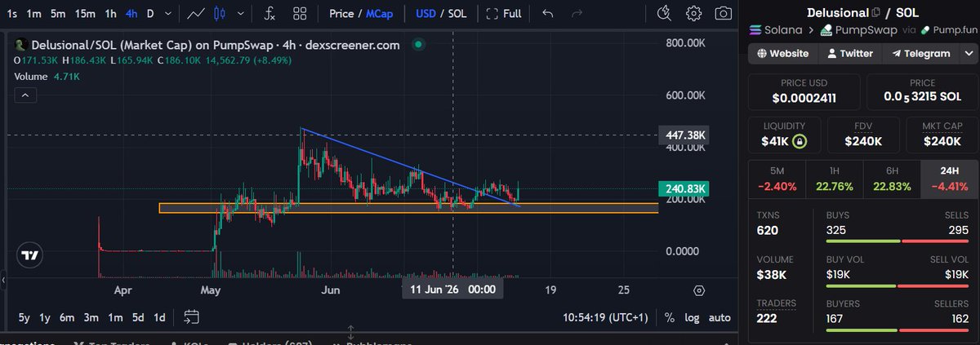Click the panel resize handle below the chart
Screen dimensions: 980x345
[x=351, y=333]
